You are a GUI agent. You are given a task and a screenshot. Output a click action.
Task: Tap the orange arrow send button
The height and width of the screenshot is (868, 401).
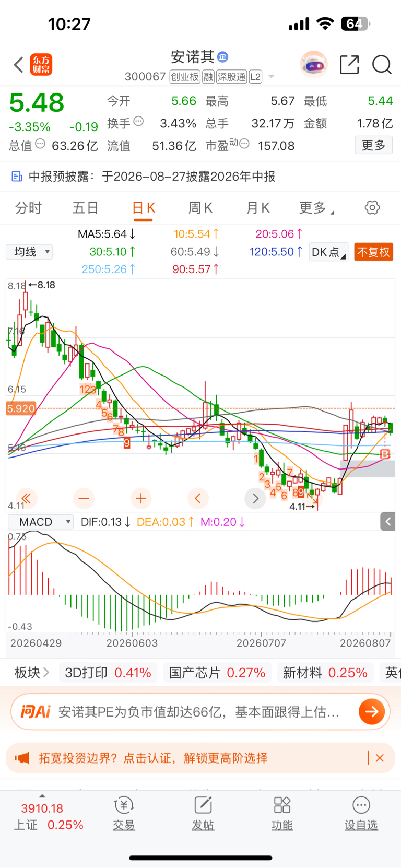pos(372,711)
